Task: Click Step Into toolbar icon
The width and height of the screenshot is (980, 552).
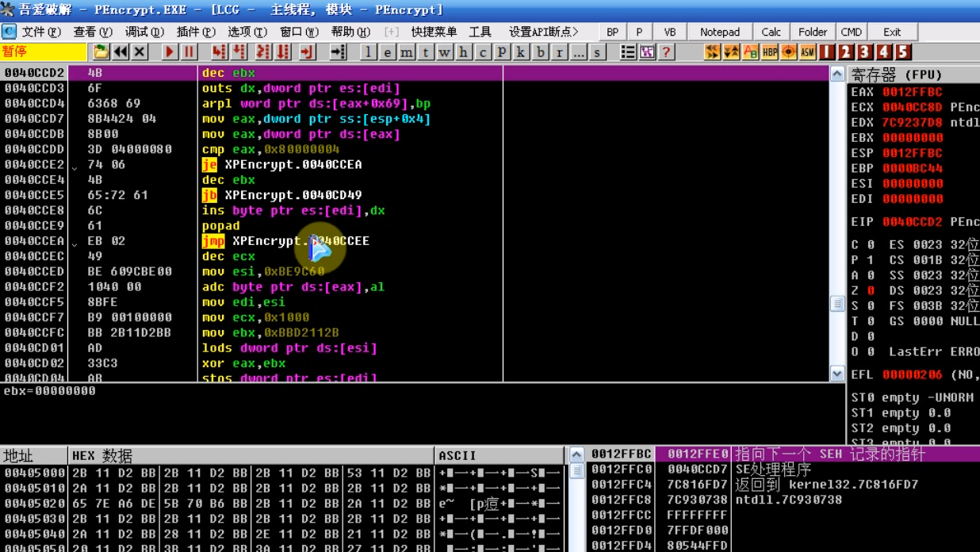Action: tap(219, 52)
